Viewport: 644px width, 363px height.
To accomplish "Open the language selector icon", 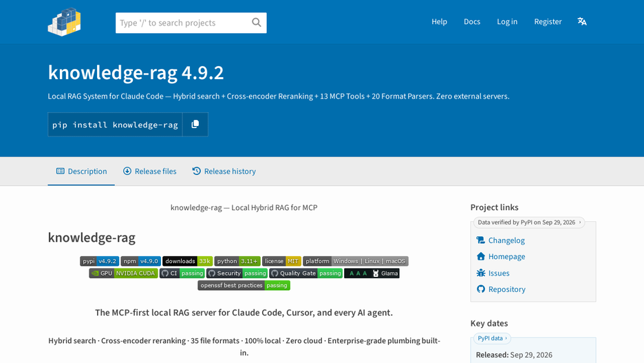I will tap(582, 21).
